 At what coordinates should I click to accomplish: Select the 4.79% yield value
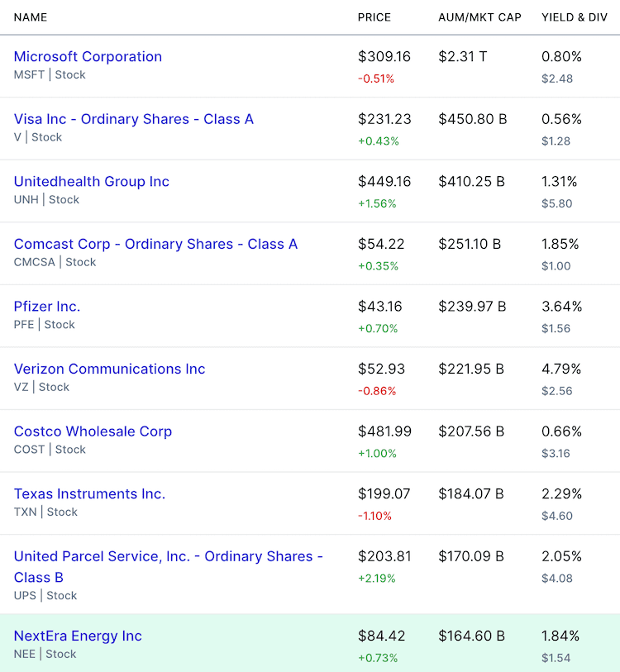click(x=561, y=369)
